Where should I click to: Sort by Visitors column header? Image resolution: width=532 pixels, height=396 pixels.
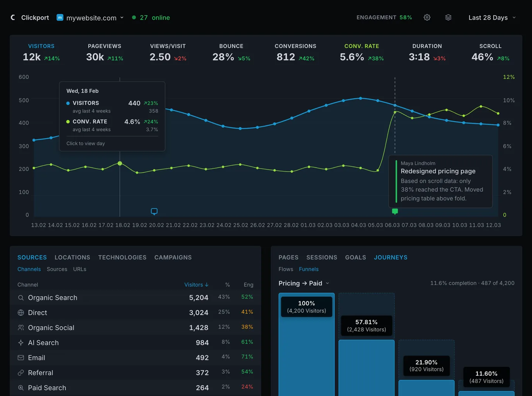[197, 285]
